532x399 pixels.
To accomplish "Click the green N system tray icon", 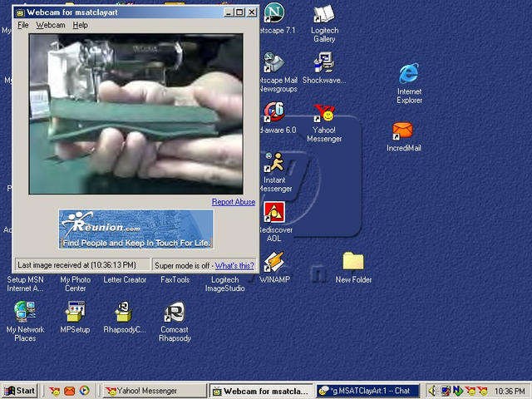I will coord(457,392).
